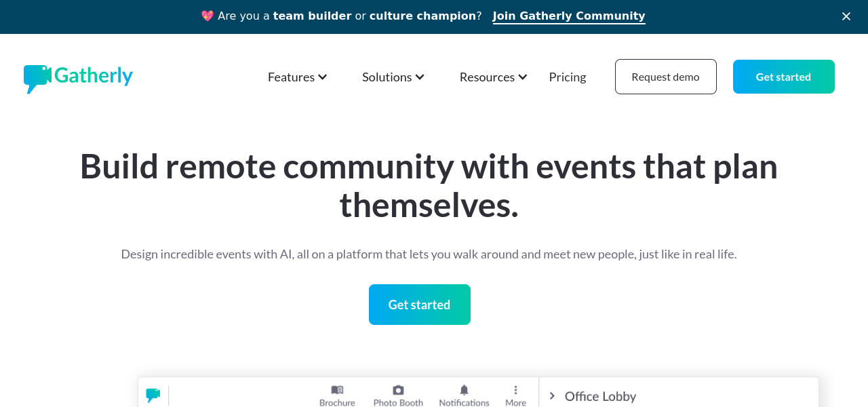Screen dimensions: 868x407
Task: Open the Brochure icon in the app preview
Action: (337, 390)
